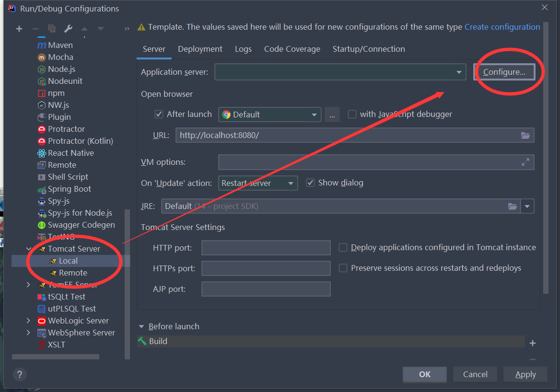Screen dimensions: 560x392
Task: Collapse the Before launch section
Action: click(141, 327)
